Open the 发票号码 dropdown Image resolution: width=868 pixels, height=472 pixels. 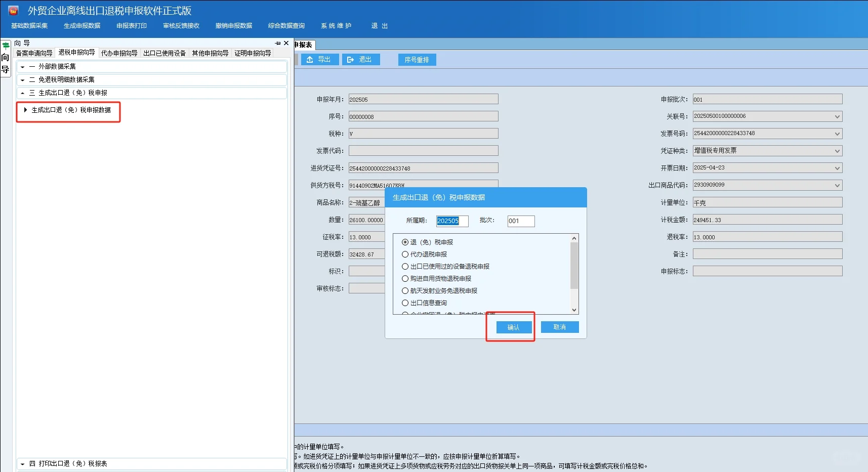point(837,134)
